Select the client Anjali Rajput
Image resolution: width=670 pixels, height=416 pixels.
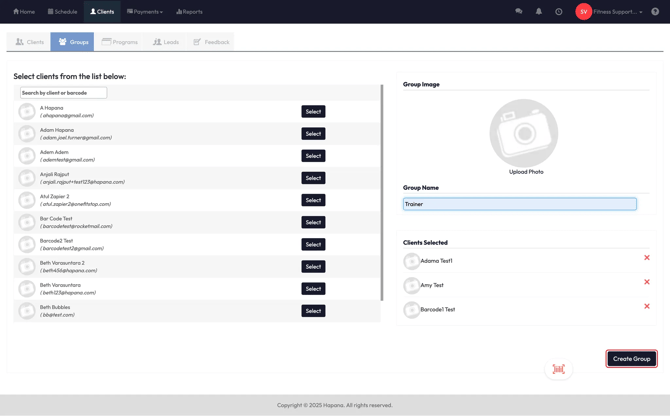313,178
